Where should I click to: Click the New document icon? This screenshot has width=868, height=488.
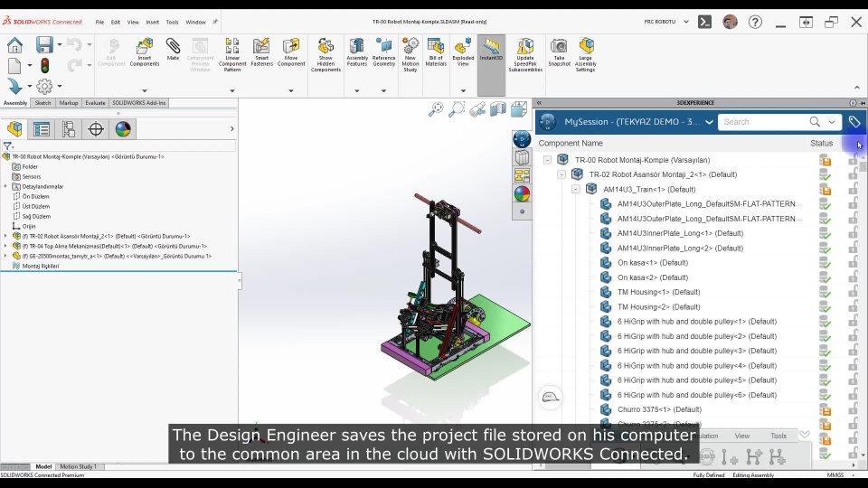coord(15,65)
